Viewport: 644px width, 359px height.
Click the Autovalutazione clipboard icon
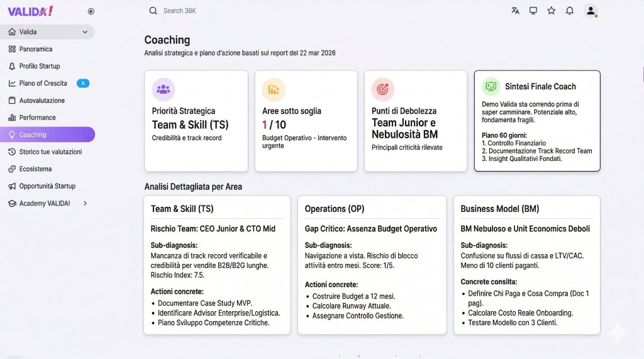12,100
